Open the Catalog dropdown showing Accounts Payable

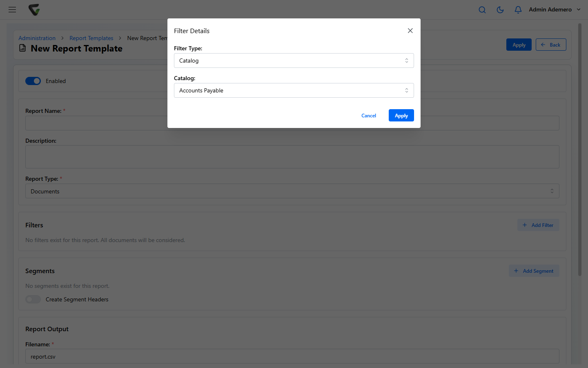pyautogui.click(x=294, y=90)
